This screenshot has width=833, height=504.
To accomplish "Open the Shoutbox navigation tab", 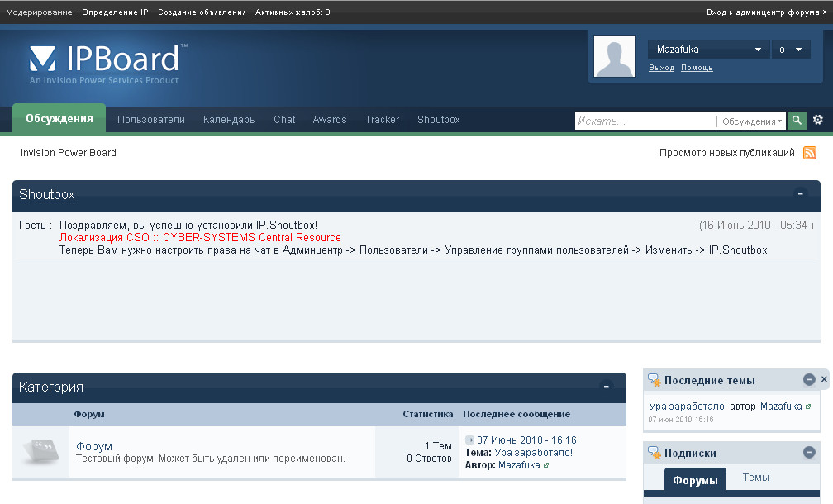I will tap(438, 120).
